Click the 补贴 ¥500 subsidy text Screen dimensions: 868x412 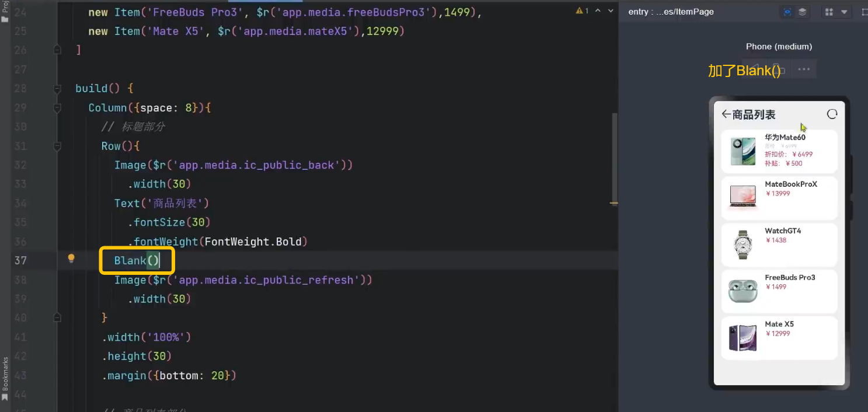click(783, 163)
